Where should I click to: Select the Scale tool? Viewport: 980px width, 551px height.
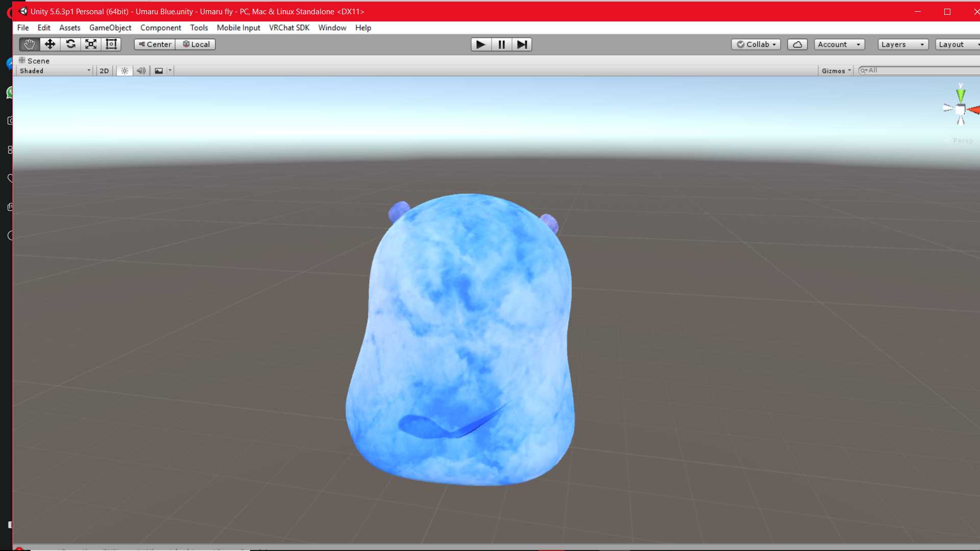point(91,44)
